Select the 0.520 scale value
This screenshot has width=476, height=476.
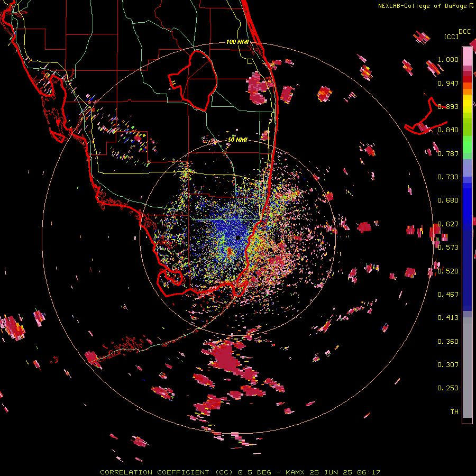(448, 271)
